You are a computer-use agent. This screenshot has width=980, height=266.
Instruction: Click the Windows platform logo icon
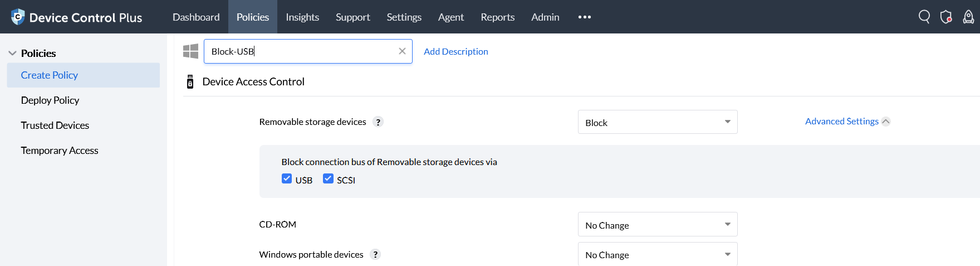point(190,51)
